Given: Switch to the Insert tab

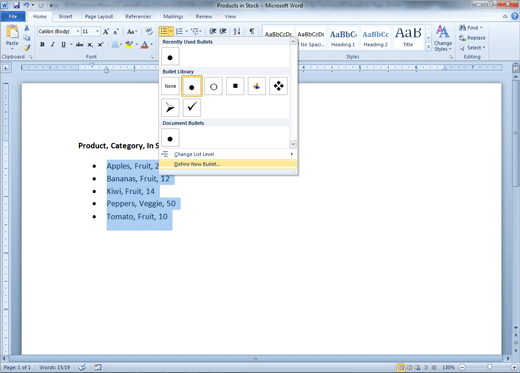Looking at the screenshot, I should click(65, 16).
